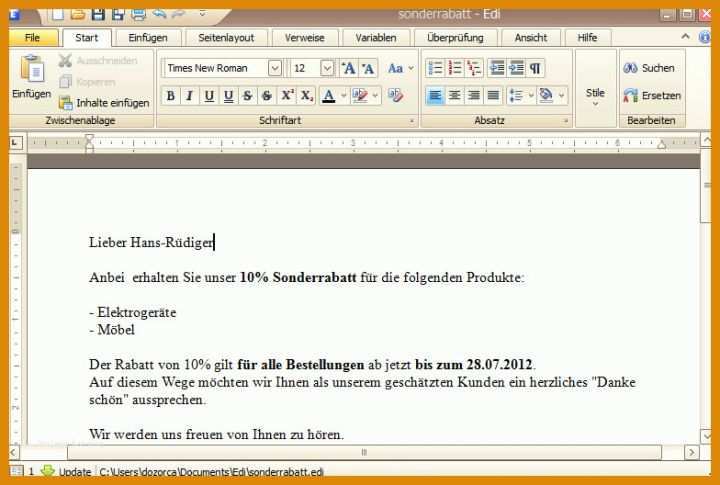The height and width of the screenshot is (485, 720).
Task: Select Align Right paragraph icon
Action: (474, 96)
